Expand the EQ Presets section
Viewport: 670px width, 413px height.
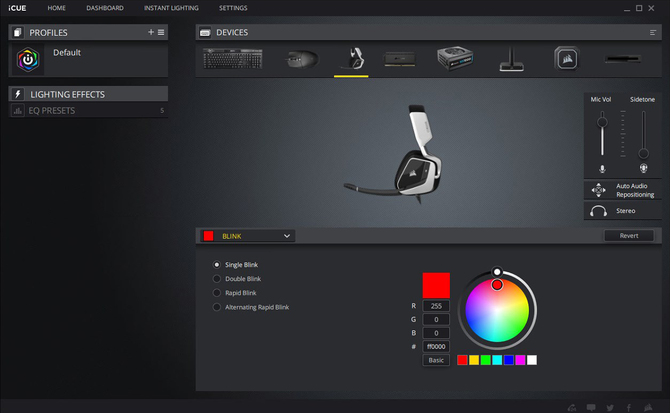88,111
